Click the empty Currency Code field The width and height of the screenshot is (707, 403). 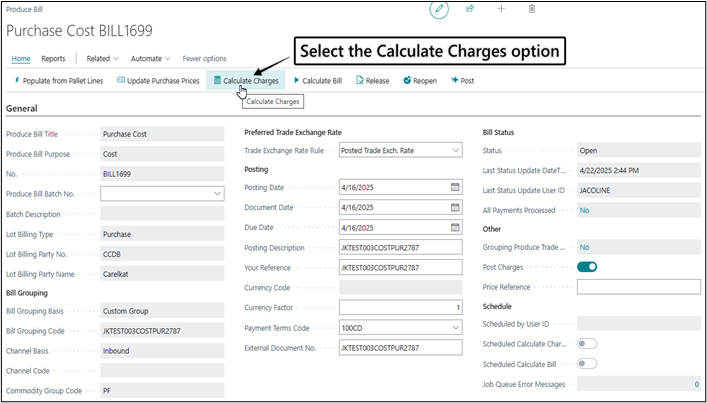pos(400,287)
